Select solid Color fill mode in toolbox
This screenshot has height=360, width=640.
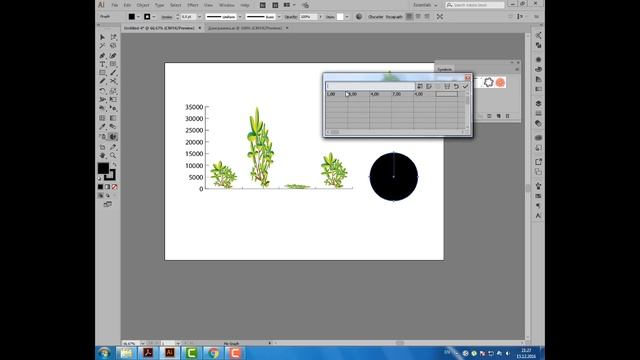100,187
